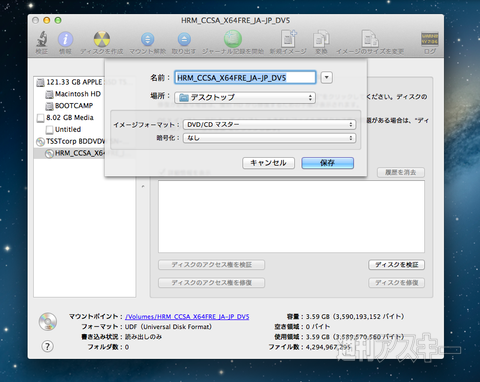Click the Clear History (履歴を消去) button
The height and width of the screenshot is (382, 480).
(x=401, y=172)
